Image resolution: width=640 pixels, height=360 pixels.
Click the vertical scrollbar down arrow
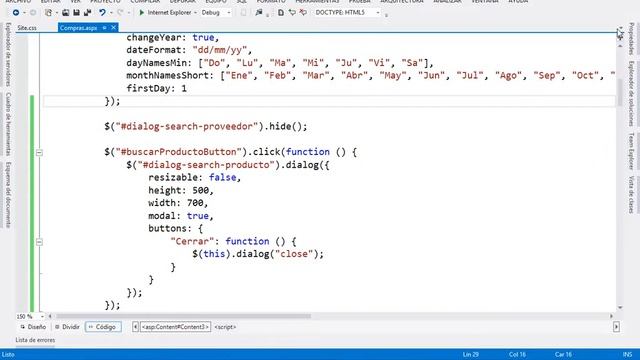[620, 307]
